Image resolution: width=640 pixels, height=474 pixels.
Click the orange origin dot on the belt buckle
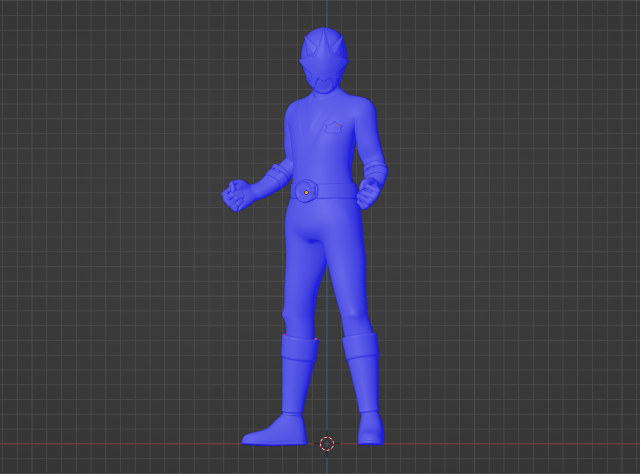(306, 192)
